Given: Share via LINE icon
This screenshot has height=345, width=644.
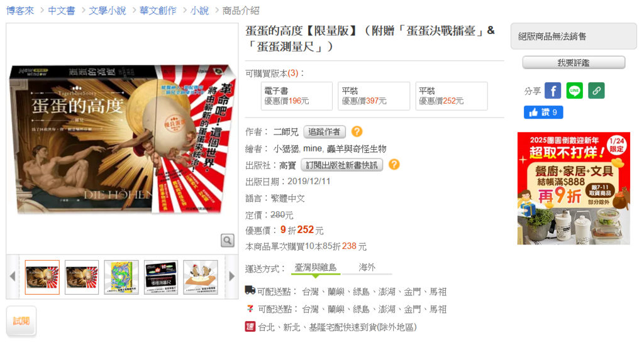Looking at the screenshot, I should coord(574,90).
